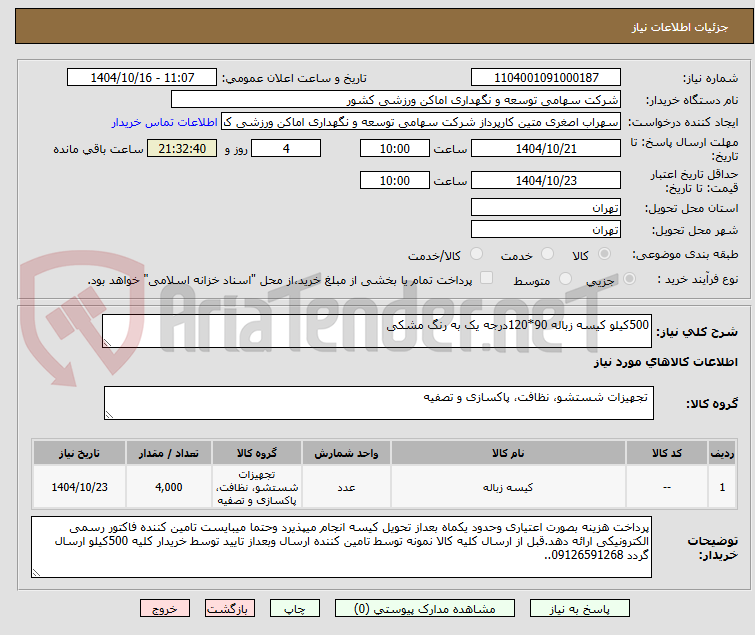755x635 pixels.
Task: Click the unit cell عدد
Action: pos(346,487)
